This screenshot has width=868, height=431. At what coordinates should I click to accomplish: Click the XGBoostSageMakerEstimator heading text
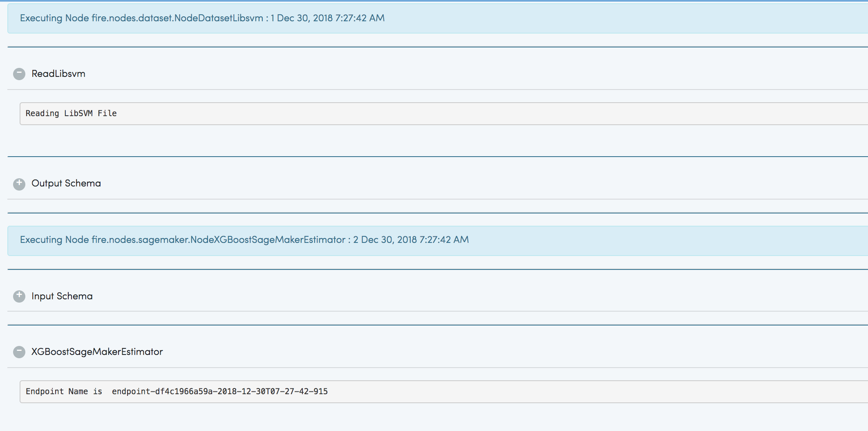click(97, 352)
